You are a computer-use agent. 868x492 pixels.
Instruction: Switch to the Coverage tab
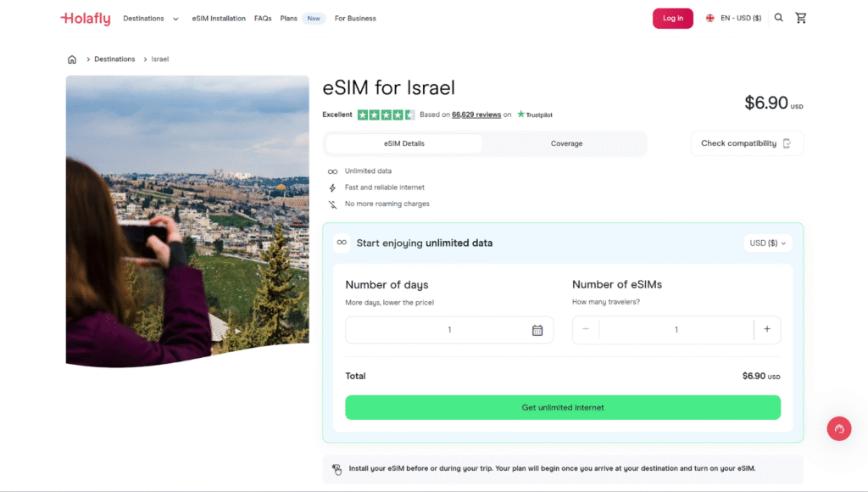(x=565, y=143)
